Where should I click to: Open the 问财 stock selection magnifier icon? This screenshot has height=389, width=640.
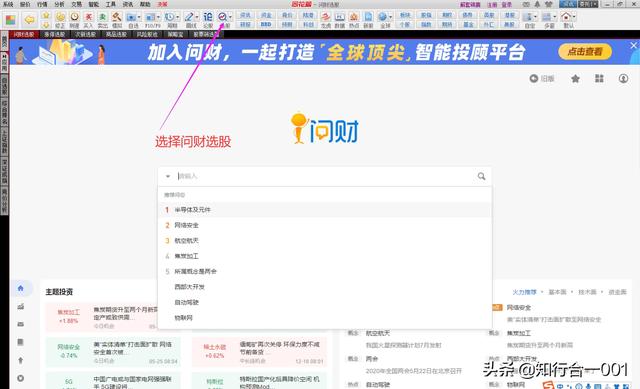(x=222, y=17)
